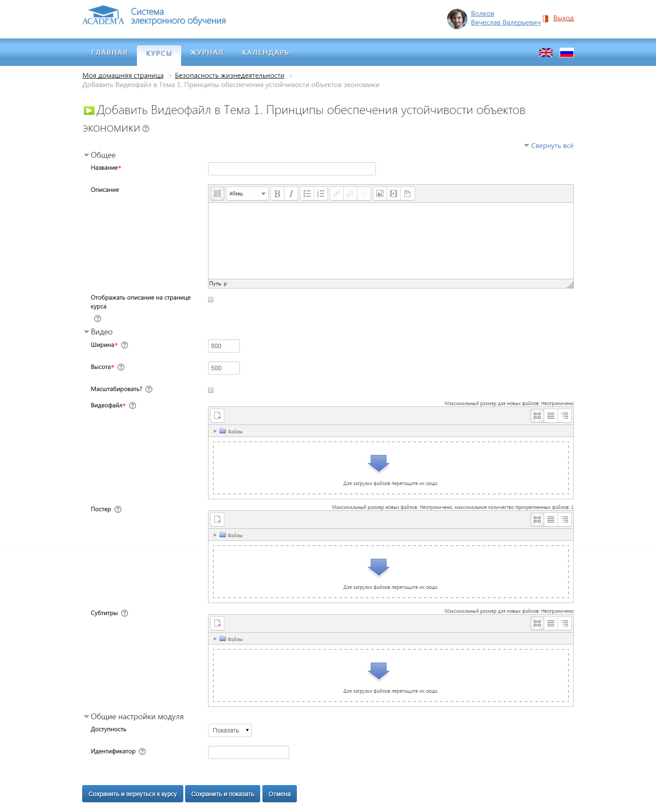Click Сохранить и показать button
This screenshot has height=812, width=656.
pos(223,794)
